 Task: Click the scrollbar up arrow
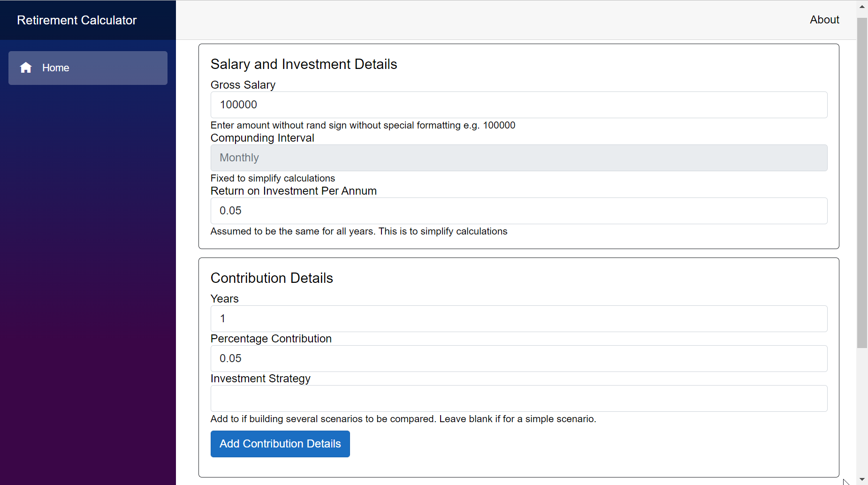[x=862, y=7]
